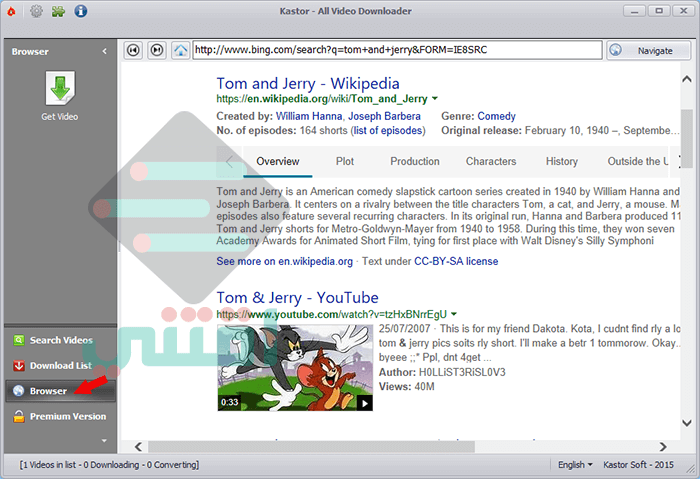The height and width of the screenshot is (479, 700).
Task: Click the vertical scrollbar down arrow
Action: [687, 423]
